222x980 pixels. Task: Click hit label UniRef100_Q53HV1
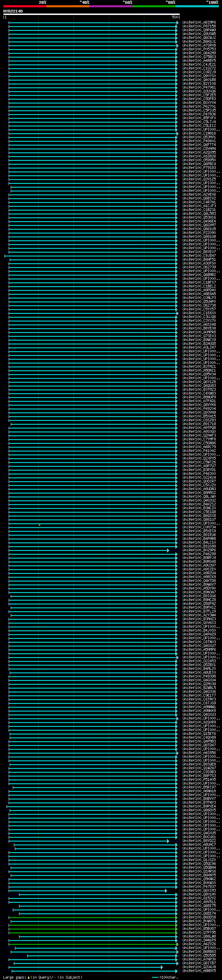199,137
